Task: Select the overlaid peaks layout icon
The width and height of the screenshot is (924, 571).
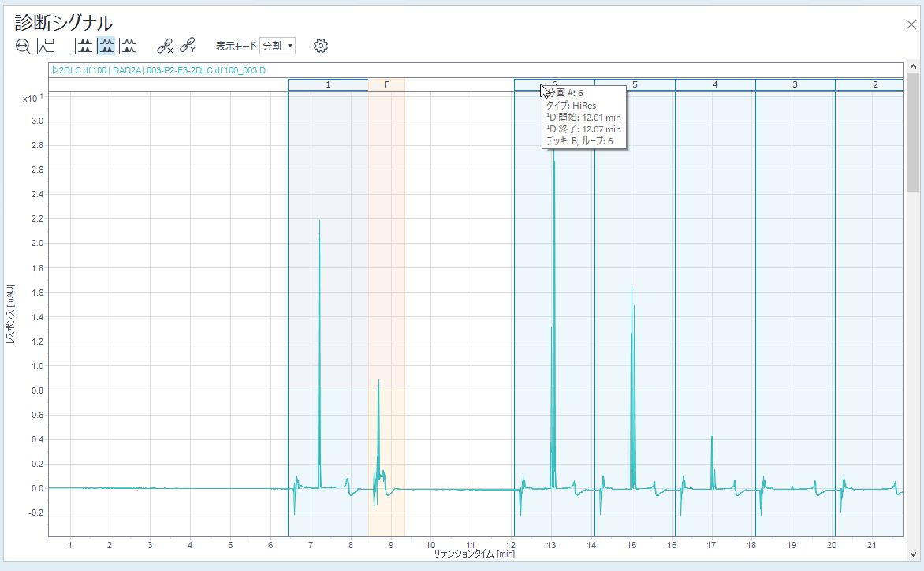Action: pyautogui.click(x=128, y=46)
